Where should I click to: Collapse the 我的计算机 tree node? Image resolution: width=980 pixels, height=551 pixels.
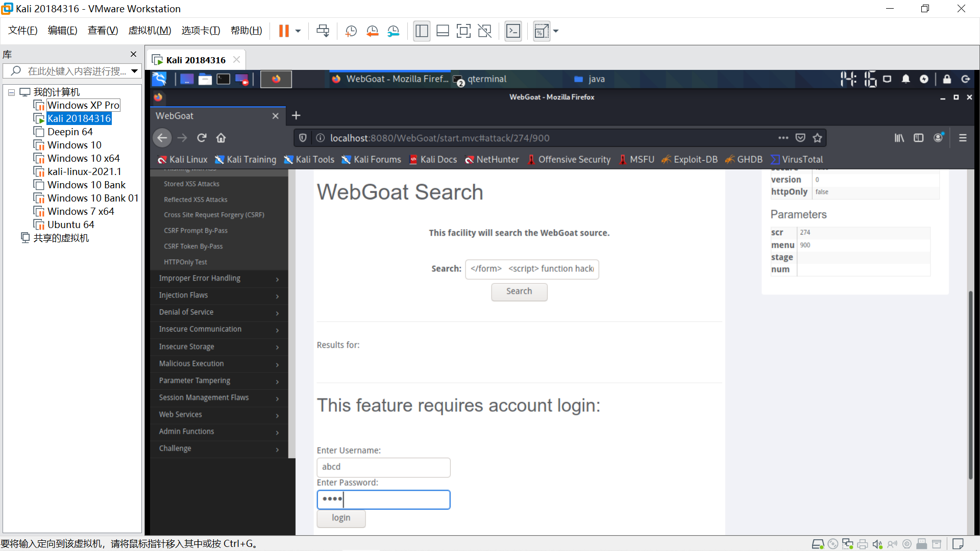click(x=11, y=92)
